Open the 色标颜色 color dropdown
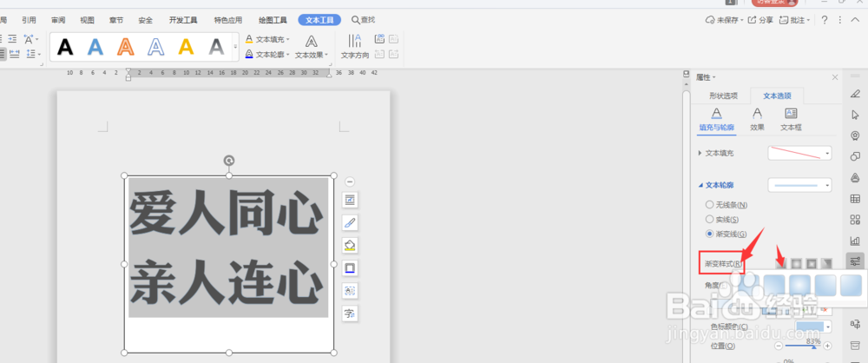 point(827,327)
